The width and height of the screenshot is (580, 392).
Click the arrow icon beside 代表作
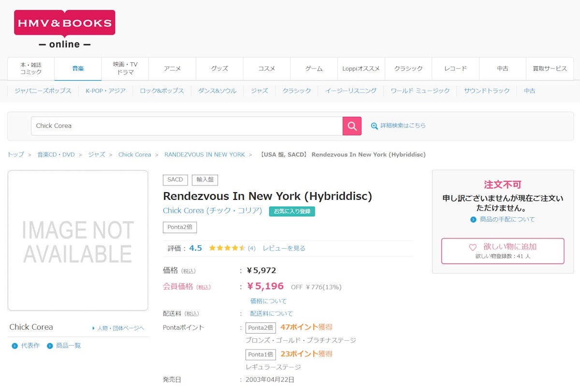(14, 346)
